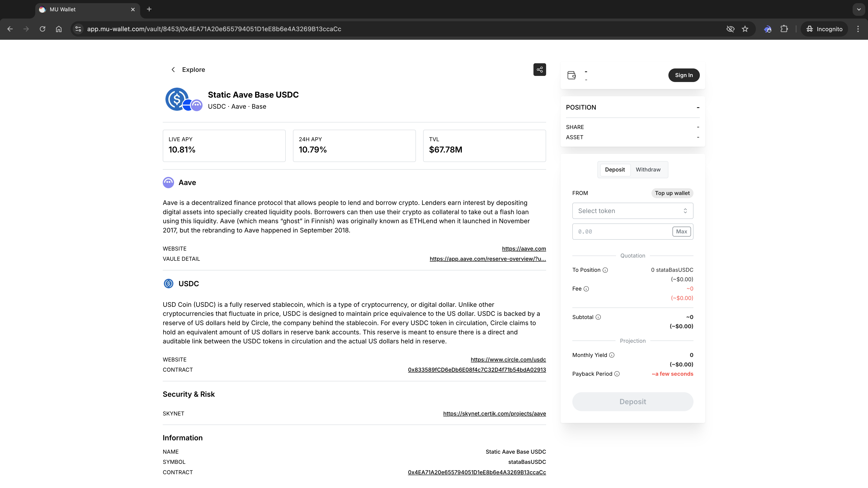
Task: Click the wallet extension icon in the toolbar
Action: click(x=768, y=29)
